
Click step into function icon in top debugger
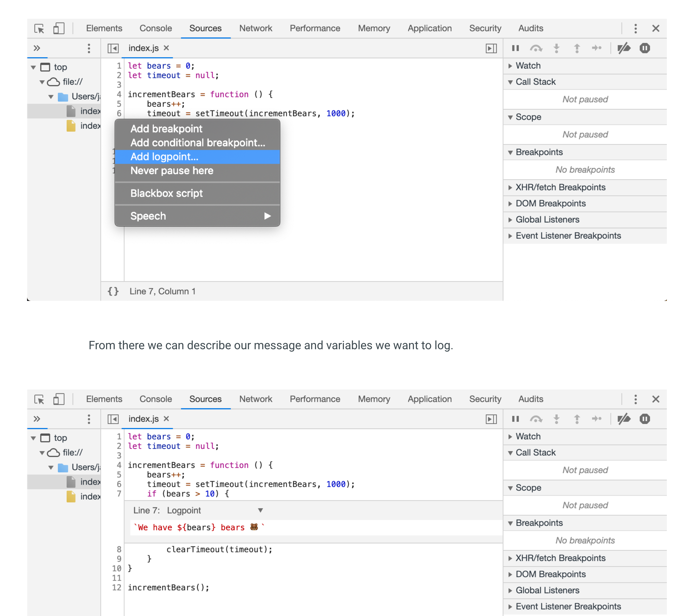pos(556,48)
